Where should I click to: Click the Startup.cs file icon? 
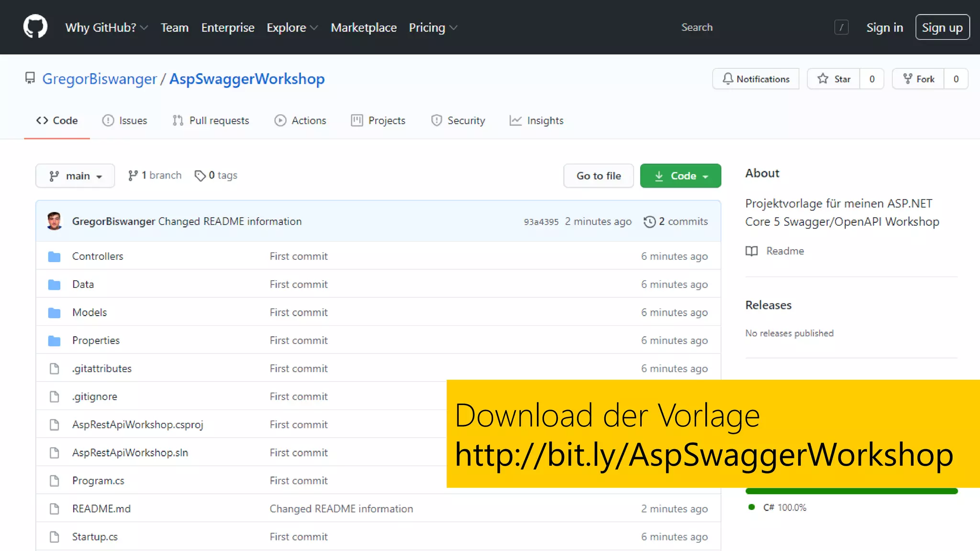(55, 537)
